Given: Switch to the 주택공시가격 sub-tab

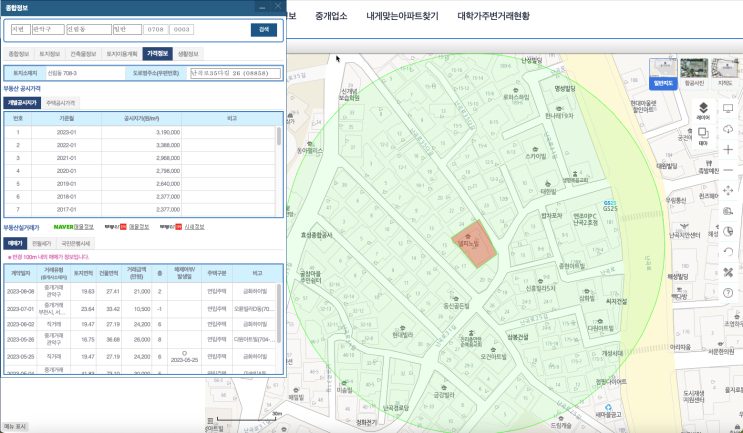Looking at the screenshot, I should (x=61, y=103).
